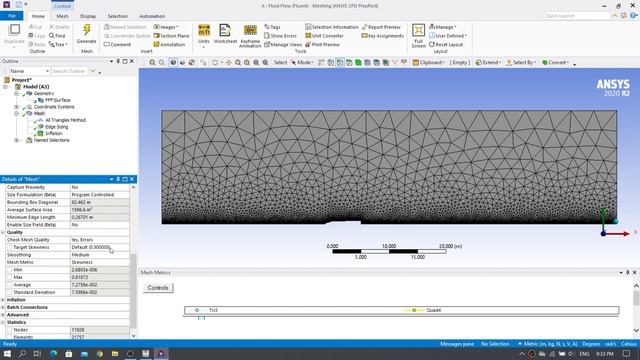Select All Triangles Method in outline
The image size is (640, 360).
click(x=65, y=120)
